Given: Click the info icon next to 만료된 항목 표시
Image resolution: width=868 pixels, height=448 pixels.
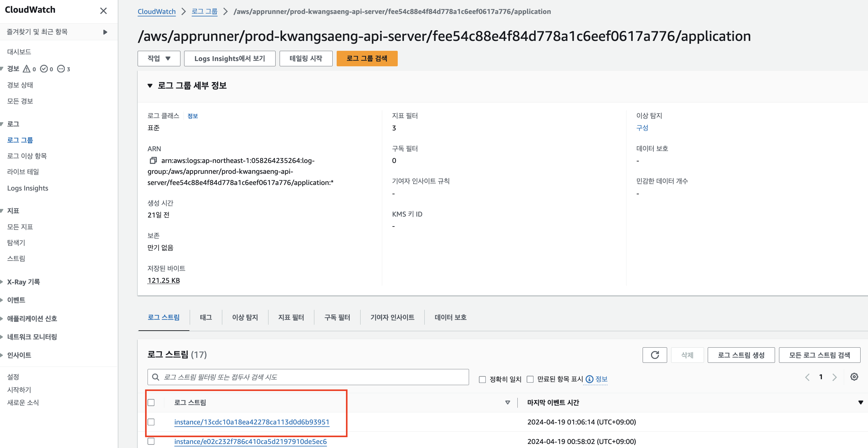Looking at the screenshot, I should tap(589, 379).
